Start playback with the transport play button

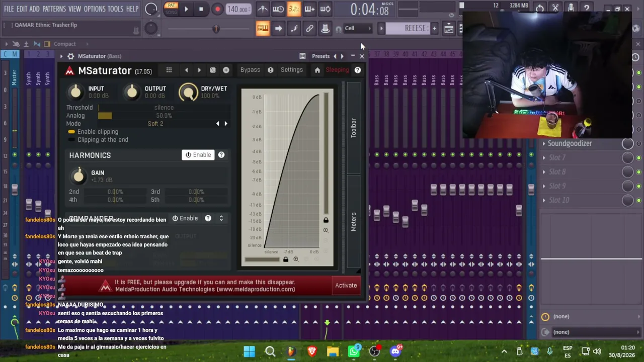[186, 9]
